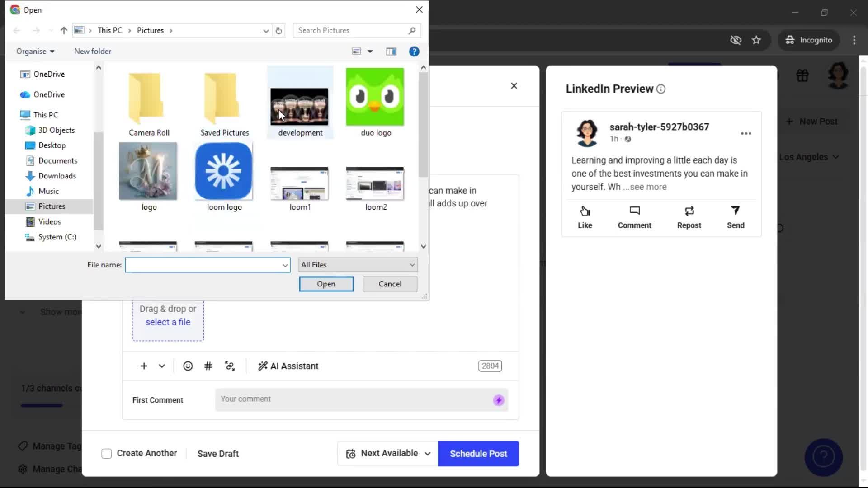Select the duo logo thumbnail
Image resolution: width=868 pixels, height=488 pixels.
click(375, 97)
